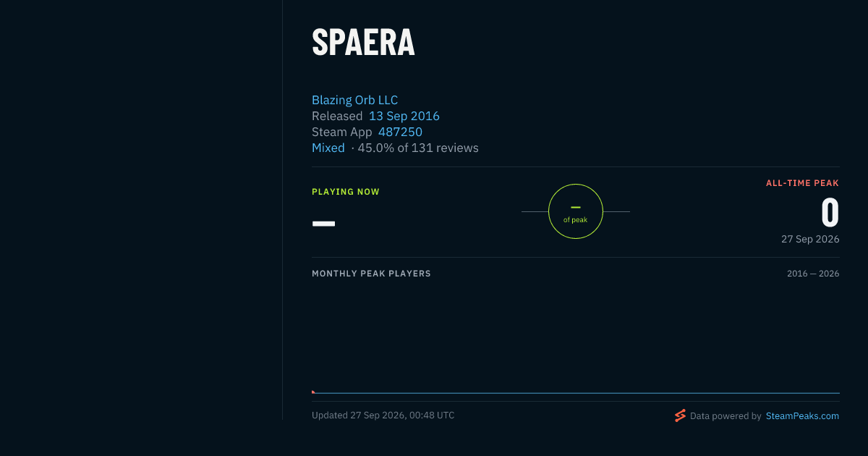Click the MONTHLY PEAK PLAYERS heading
Image resolution: width=868 pixels, height=456 pixels.
371,274
